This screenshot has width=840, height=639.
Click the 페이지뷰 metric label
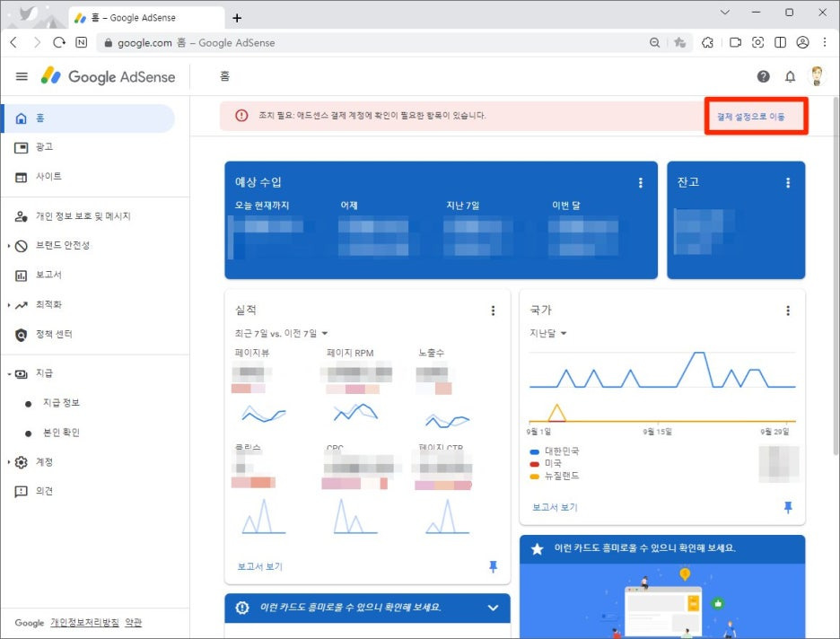(x=252, y=353)
